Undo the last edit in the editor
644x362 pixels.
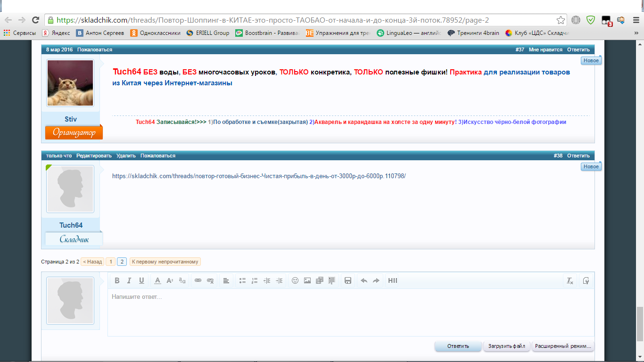[x=364, y=280]
